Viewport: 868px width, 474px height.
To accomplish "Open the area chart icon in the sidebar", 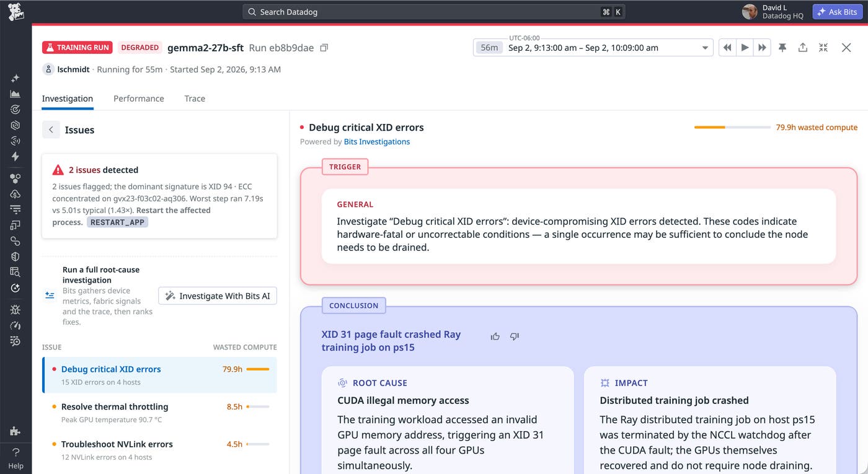I will (15, 94).
